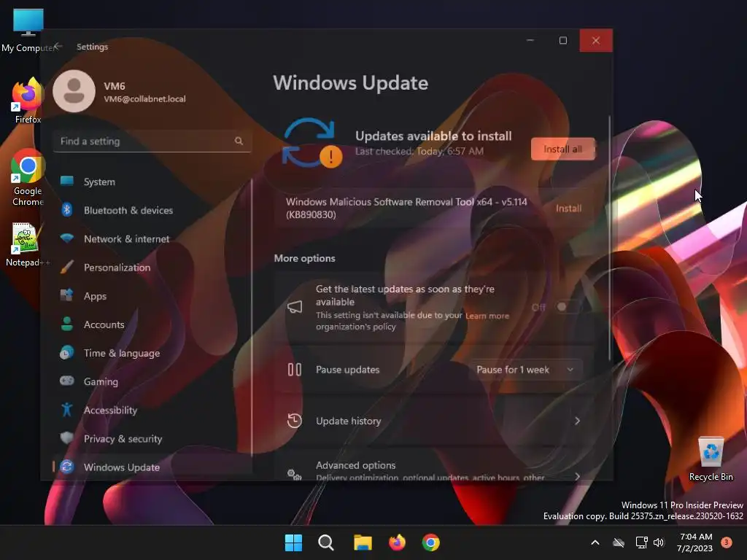This screenshot has height=560, width=747.
Task: Launch Firefox from the taskbar
Action: click(397, 542)
